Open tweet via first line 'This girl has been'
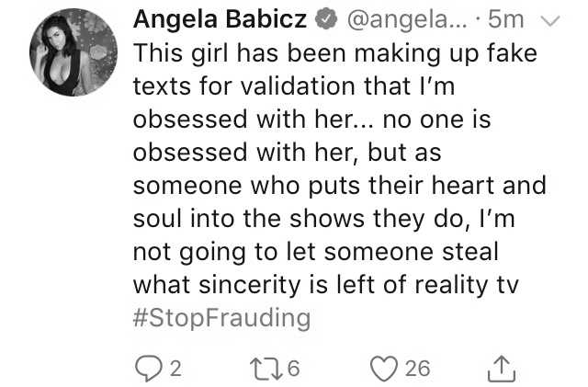The height and width of the screenshot is (387, 588). point(239,53)
